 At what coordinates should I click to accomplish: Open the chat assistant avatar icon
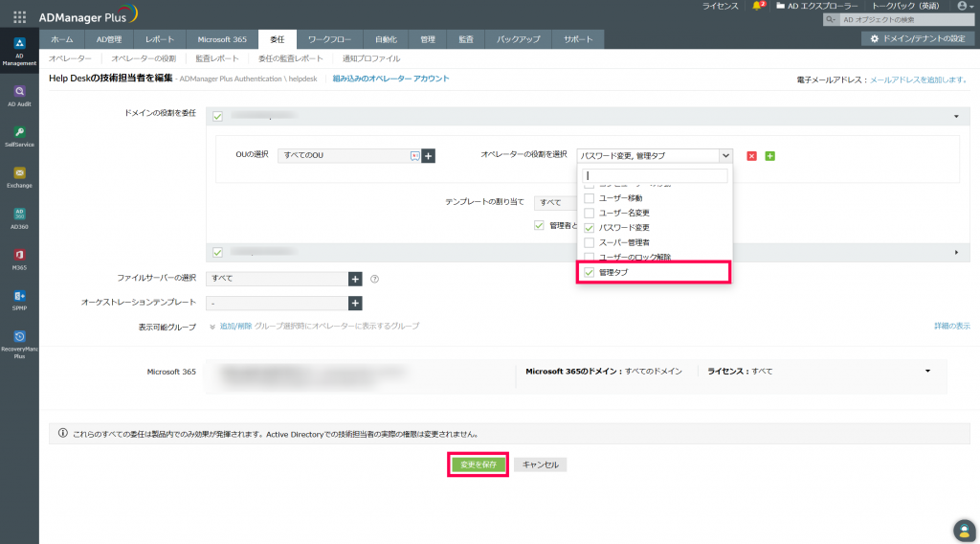[965, 531]
